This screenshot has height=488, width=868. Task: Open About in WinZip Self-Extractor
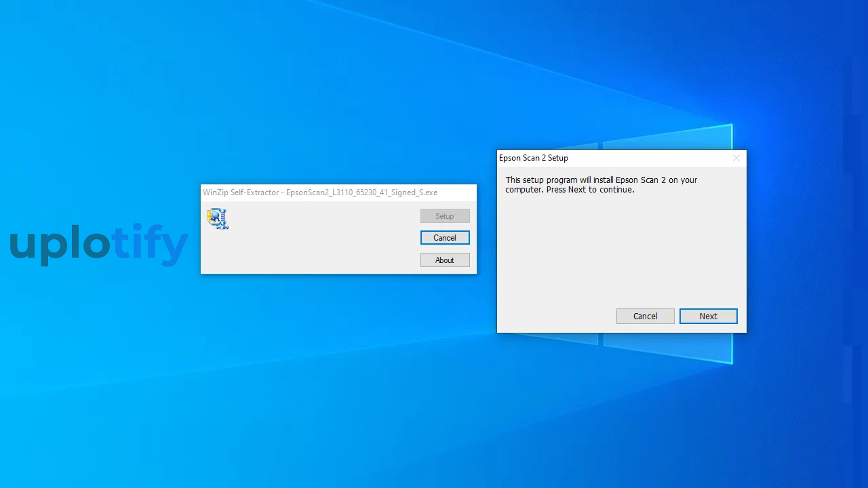(x=445, y=260)
